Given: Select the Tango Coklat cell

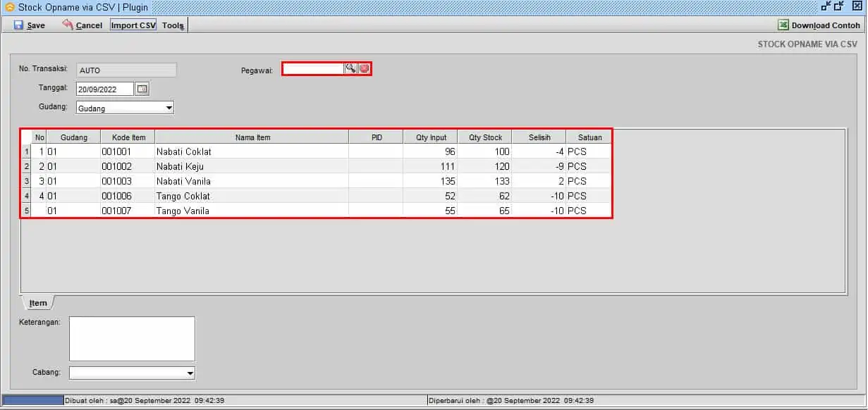Looking at the screenshot, I should 252,196.
